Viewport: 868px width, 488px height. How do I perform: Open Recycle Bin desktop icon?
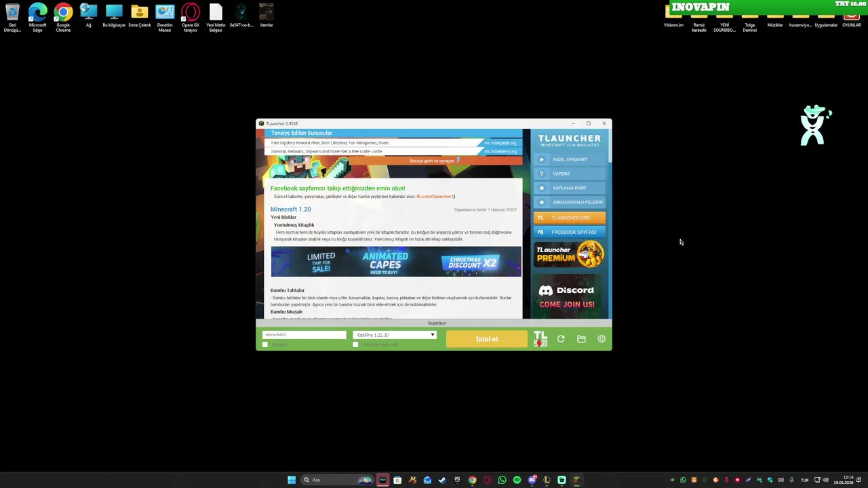pos(12,18)
